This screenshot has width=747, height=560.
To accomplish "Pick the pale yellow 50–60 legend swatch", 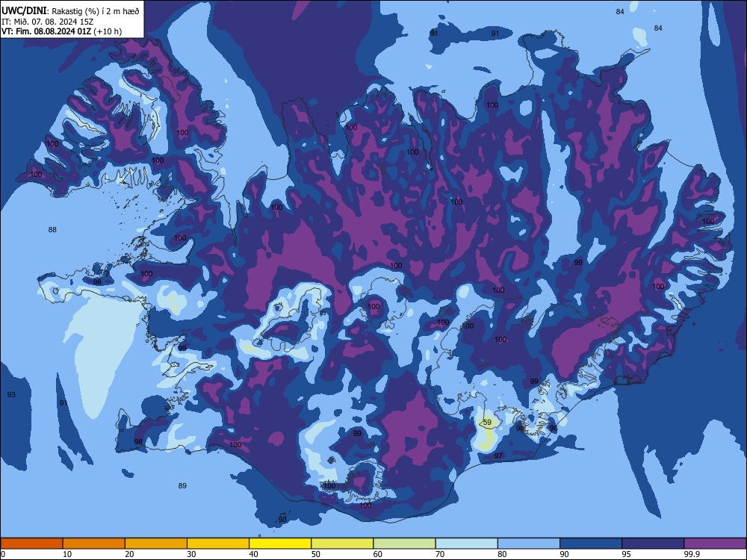I will [342, 544].
